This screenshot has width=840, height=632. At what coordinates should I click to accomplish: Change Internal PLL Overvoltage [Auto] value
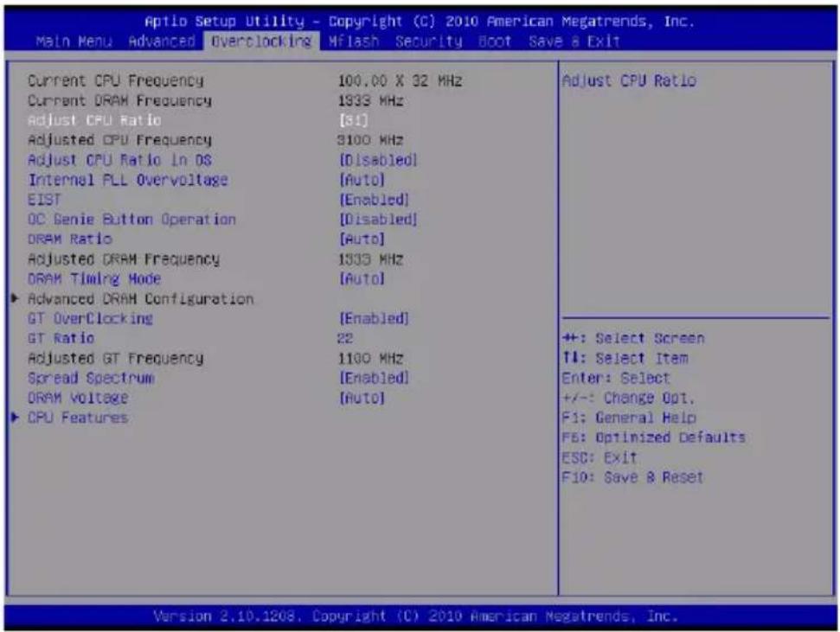tap(362, 180)
